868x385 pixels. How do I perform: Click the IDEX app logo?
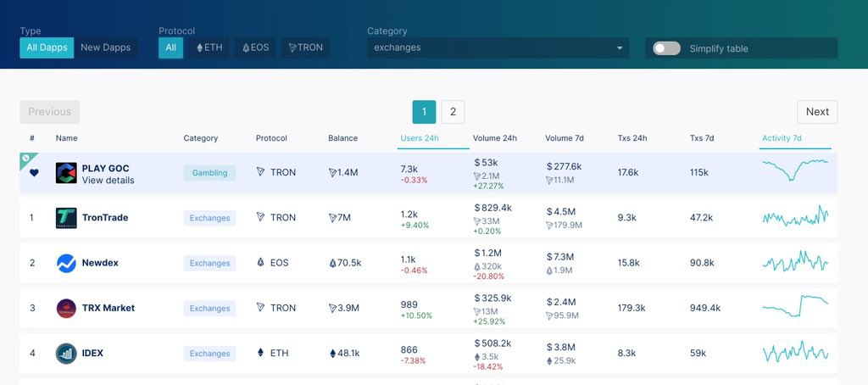(66, 354)
